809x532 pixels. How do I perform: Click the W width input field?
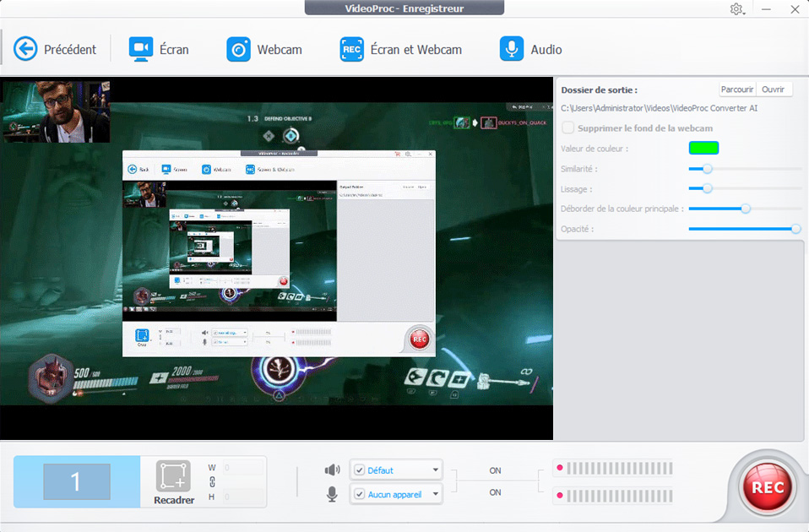243,468
